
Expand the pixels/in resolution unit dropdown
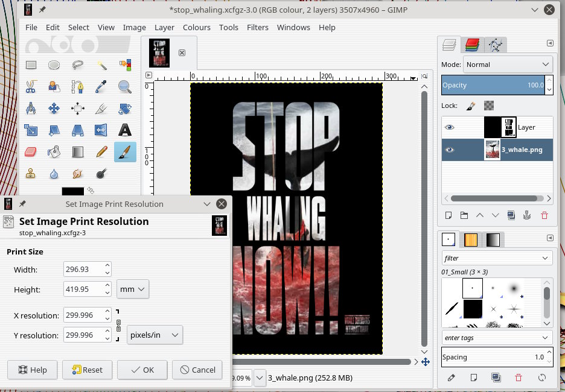(155, 335)
